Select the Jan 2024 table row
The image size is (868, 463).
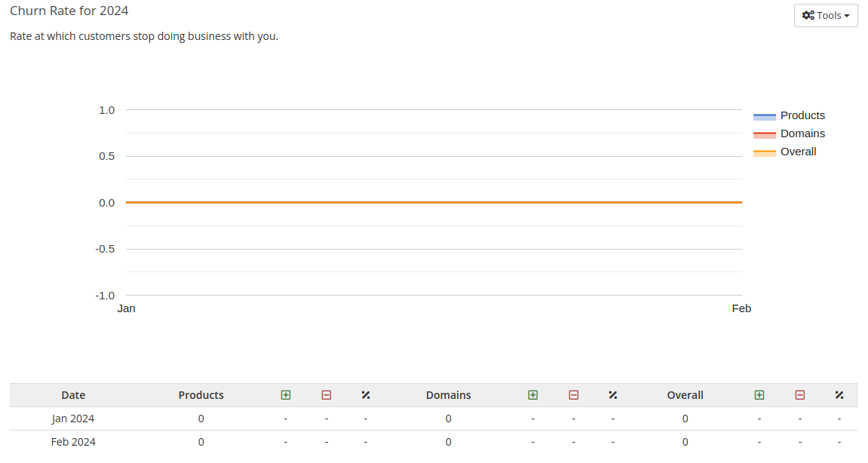point(73,419)
